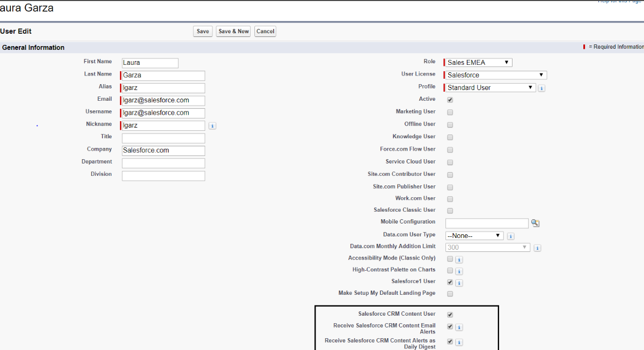This screenshot has width=644, height=350.
Task: Open info tooltip next to the Nickname field
Action: tap(212, 125)
